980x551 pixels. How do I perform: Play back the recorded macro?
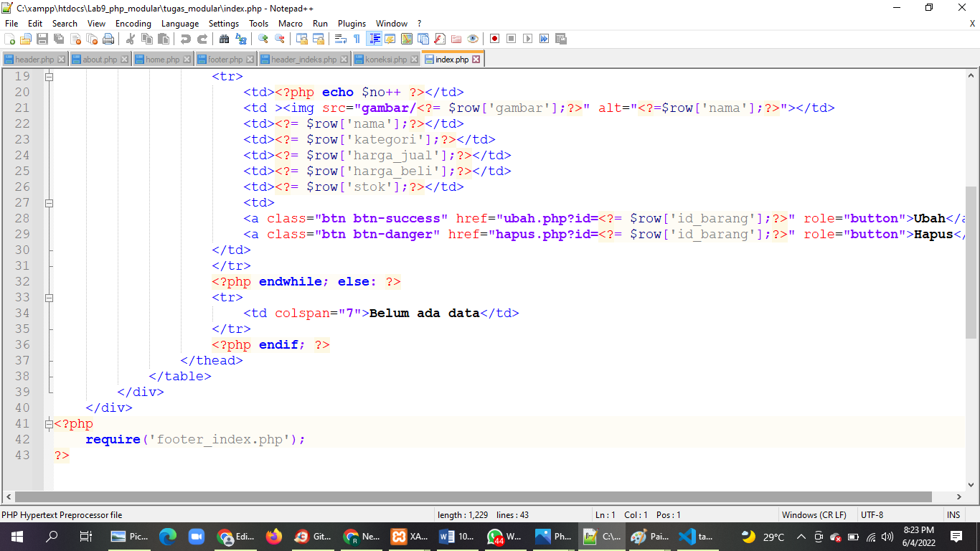pyautogui.click(x=528, y=39)
